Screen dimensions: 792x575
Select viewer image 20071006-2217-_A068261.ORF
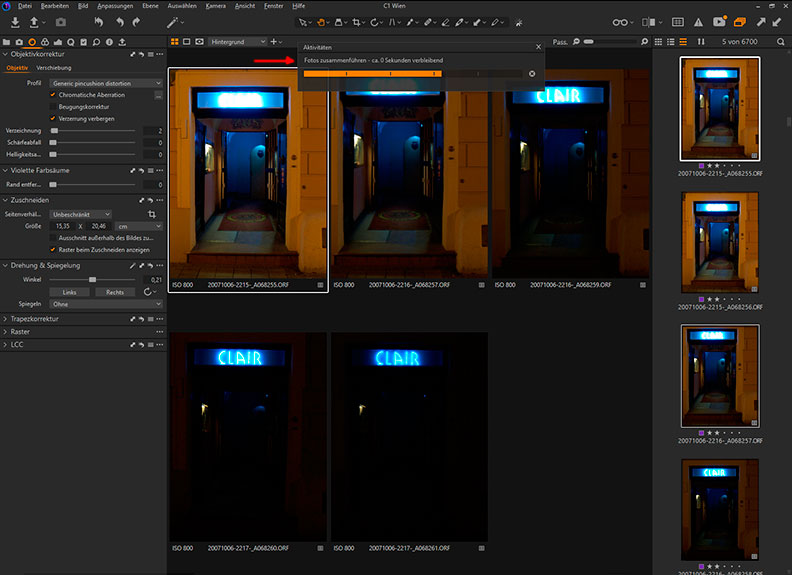(x=409, y=437)
